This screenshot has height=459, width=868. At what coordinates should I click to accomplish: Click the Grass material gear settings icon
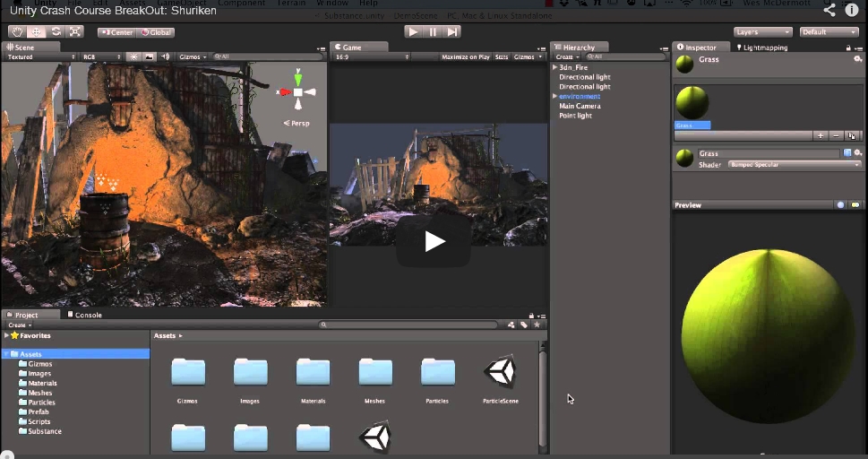(x=857, y=153)
